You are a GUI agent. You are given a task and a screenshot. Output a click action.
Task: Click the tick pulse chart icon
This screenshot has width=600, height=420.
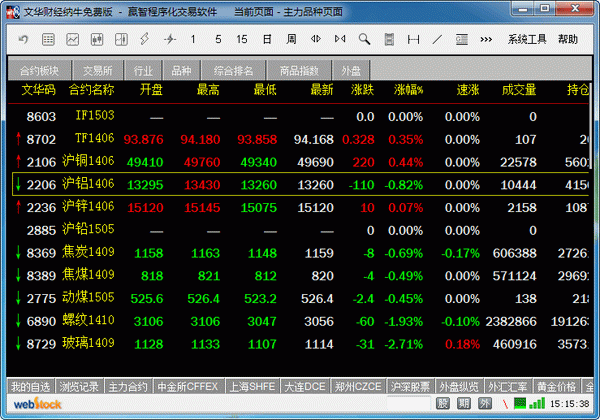tap(170, 39)
